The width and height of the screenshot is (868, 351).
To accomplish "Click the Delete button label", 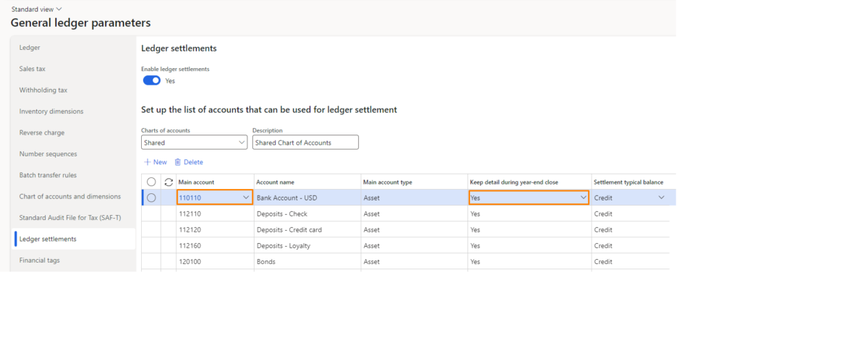I will (x=193, y=162).
